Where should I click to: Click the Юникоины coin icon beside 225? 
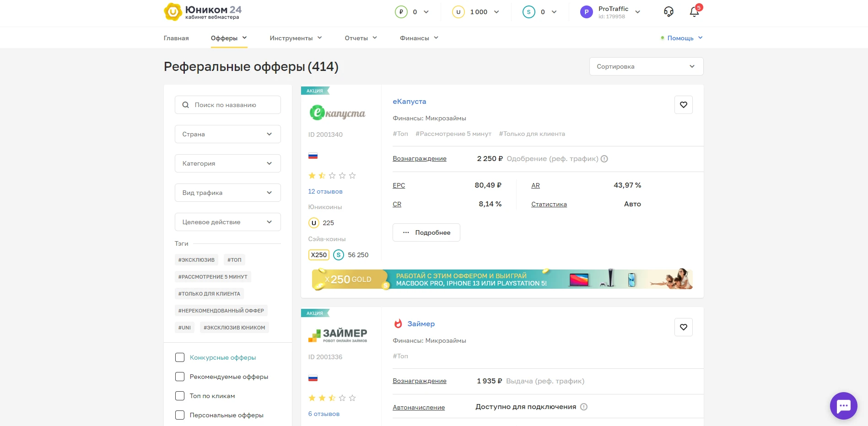(313, 223)
